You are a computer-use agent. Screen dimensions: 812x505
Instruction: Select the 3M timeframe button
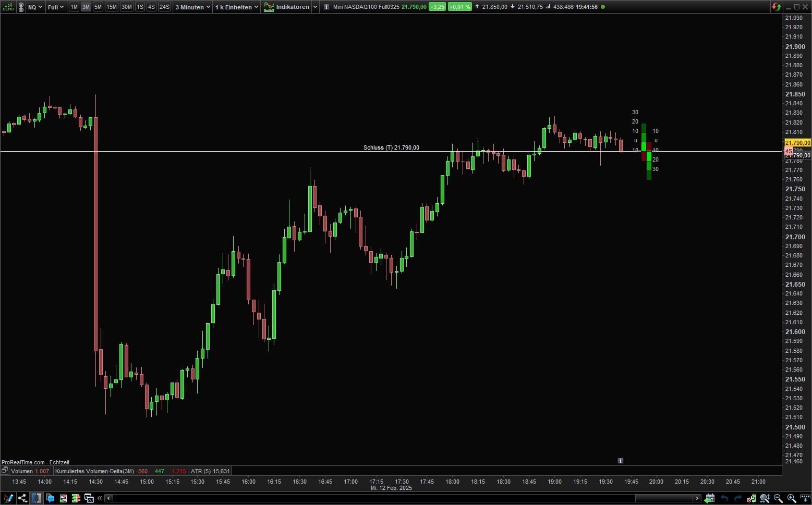tap(86, 7)
